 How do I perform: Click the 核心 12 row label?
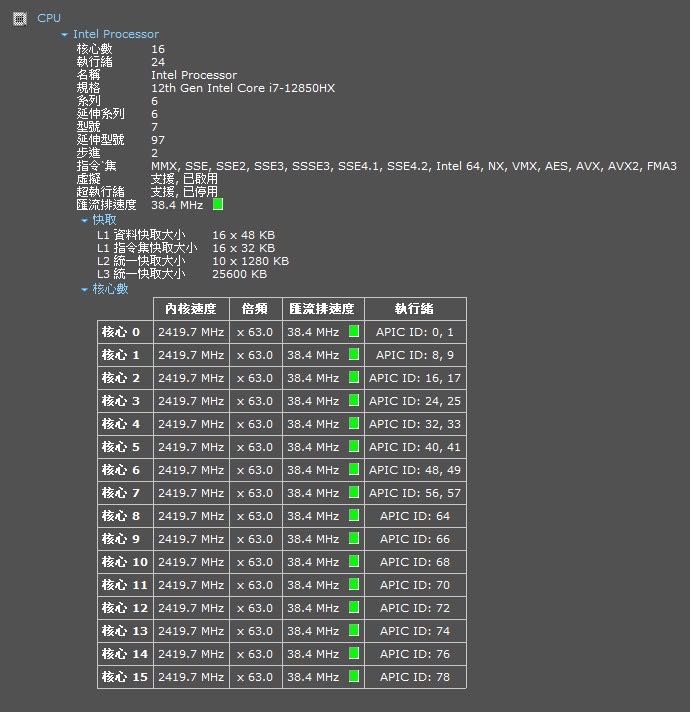(125, 608)
